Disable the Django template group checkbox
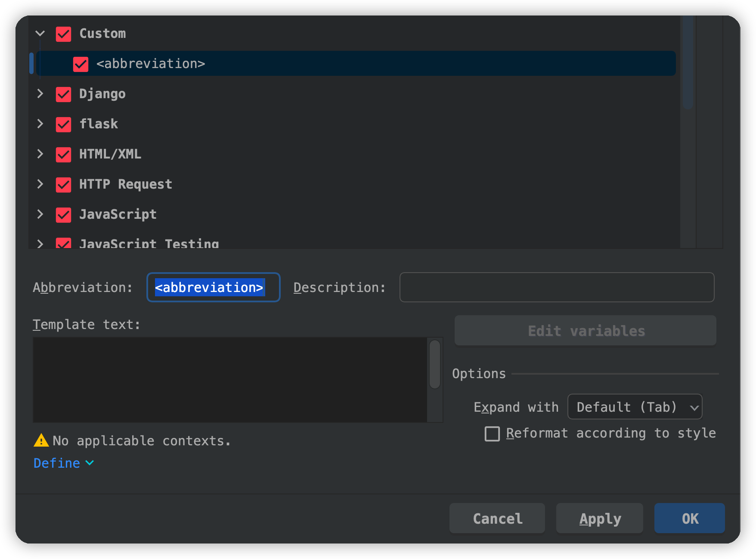This screenshot has width=756, height=559. 64,94
